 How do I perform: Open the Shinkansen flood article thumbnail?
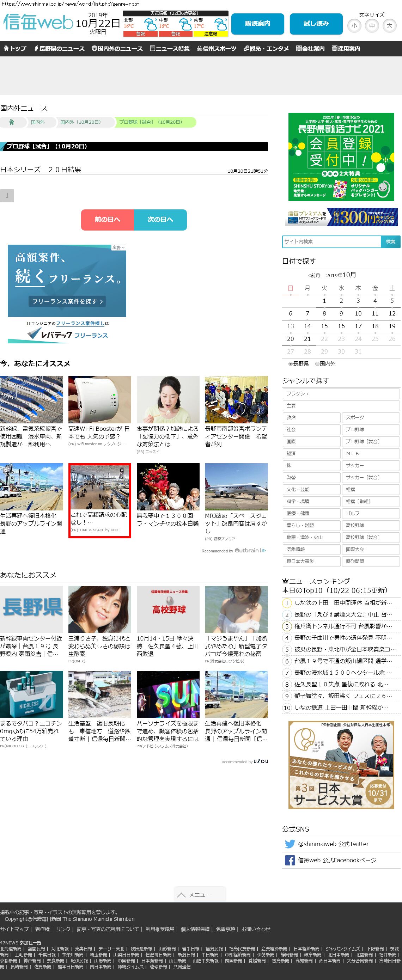point(32,399)
